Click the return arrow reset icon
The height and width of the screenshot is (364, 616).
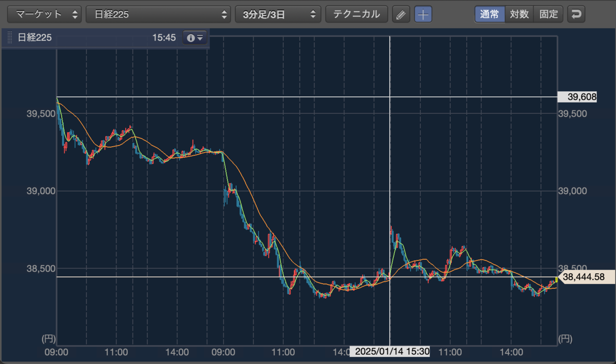(x=576, y=14)
